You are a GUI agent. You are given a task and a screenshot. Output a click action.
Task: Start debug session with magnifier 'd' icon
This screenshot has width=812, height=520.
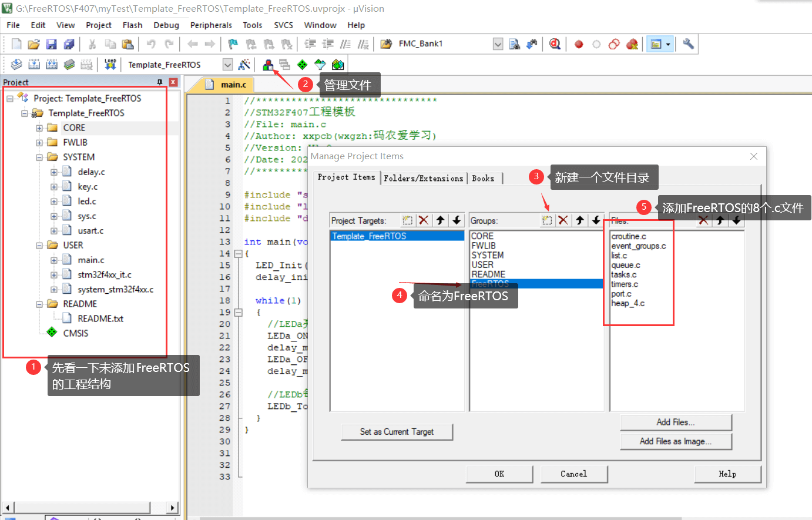555,44
